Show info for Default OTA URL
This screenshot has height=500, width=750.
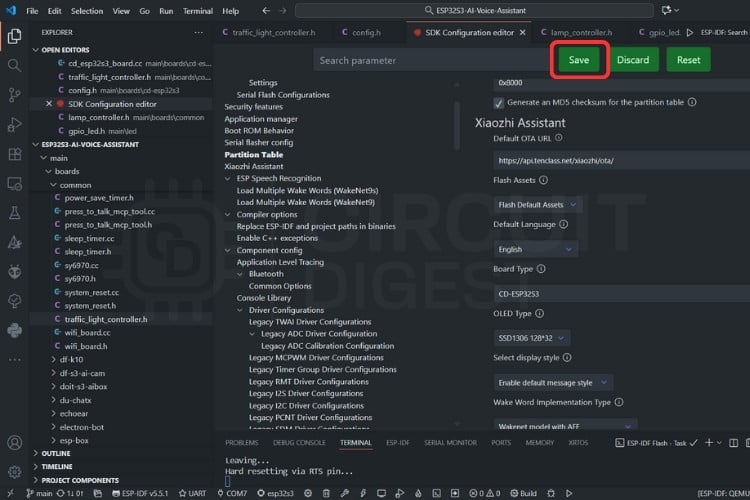click(559, 138)
